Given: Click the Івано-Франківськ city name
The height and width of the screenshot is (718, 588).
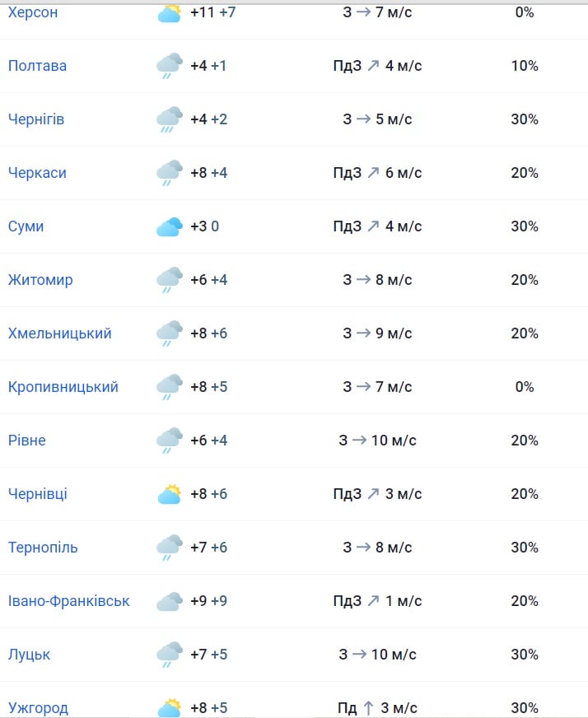Looking at the screenshot, I should click(69, 601).
